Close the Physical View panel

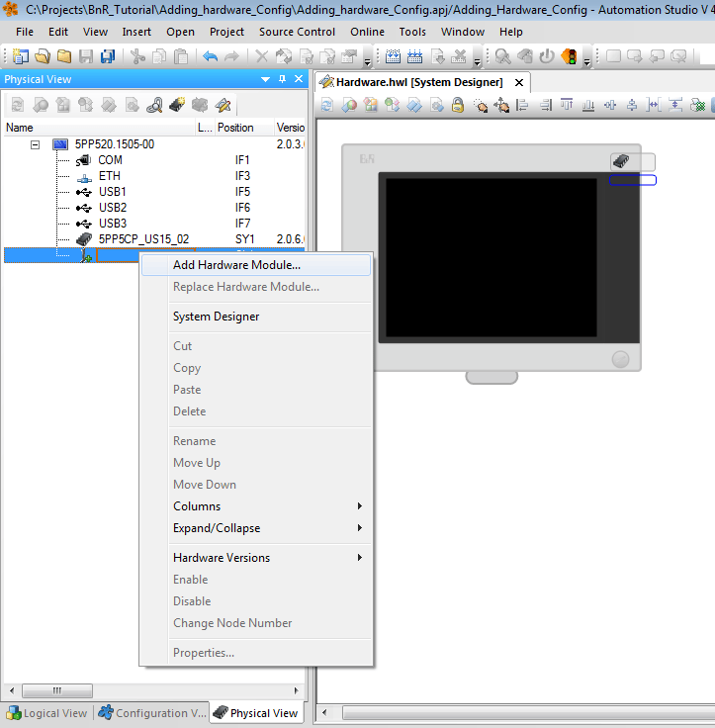299,79
